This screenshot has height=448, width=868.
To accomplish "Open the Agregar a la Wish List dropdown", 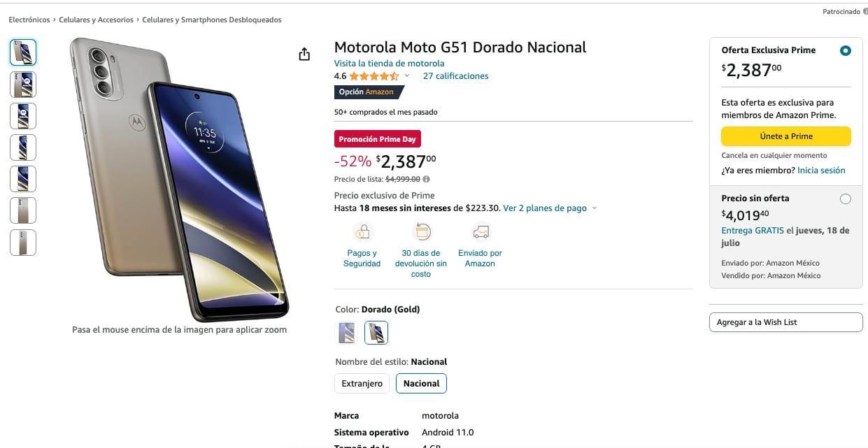I will coord(785,322).
